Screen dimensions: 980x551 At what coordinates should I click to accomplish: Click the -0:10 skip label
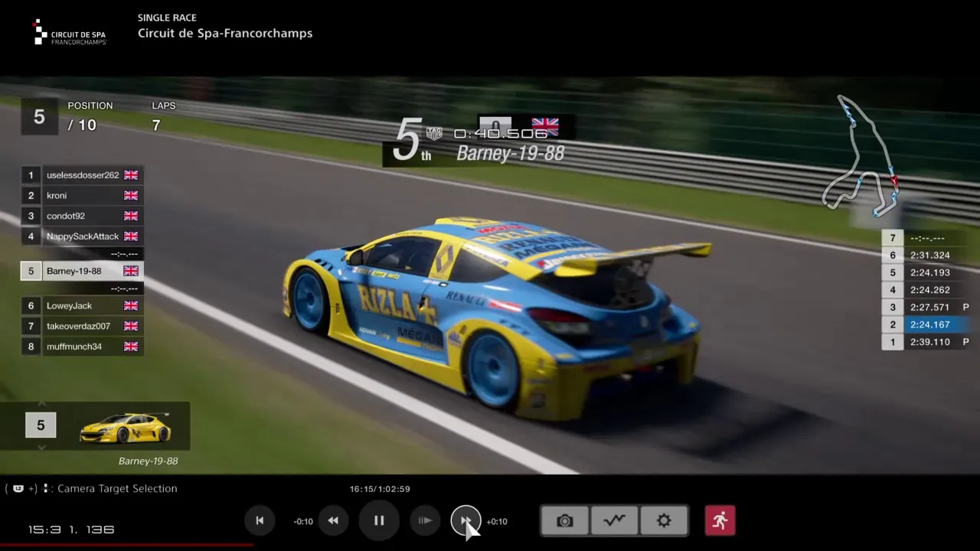(303, 521)
